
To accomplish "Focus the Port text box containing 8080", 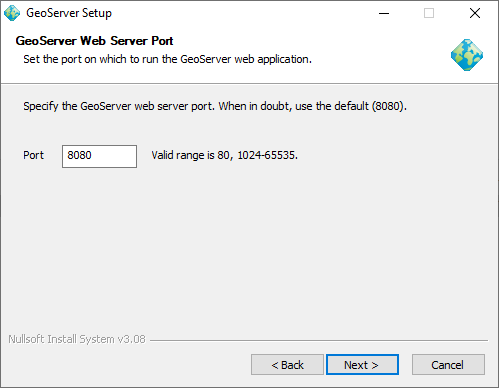I will coord(99,156).
